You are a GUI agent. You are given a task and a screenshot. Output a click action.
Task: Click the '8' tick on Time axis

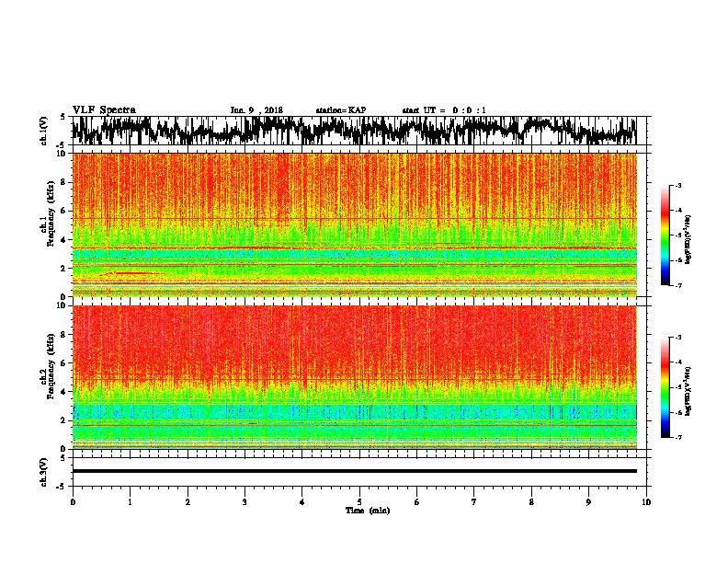(531, 502)
